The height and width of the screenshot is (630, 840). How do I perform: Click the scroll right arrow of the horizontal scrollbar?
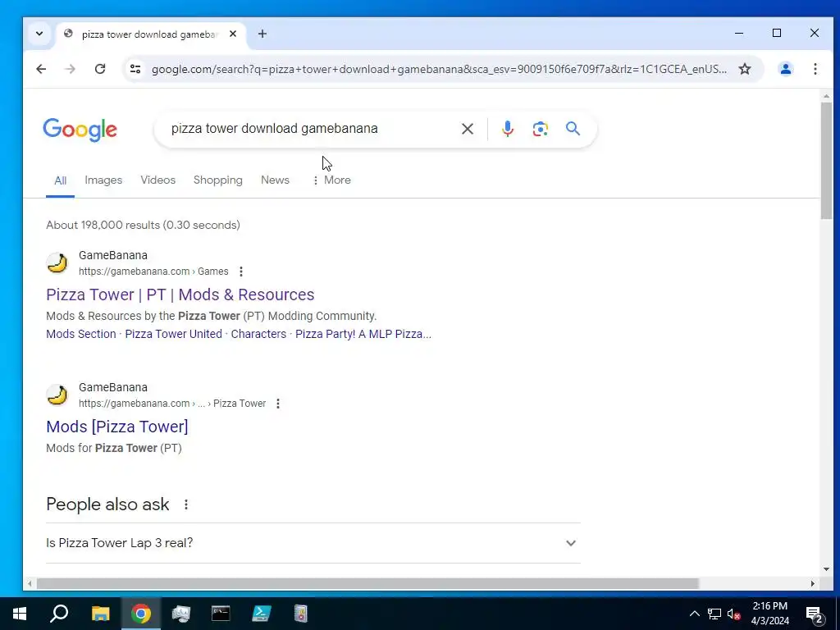click(x=813, y=583)
